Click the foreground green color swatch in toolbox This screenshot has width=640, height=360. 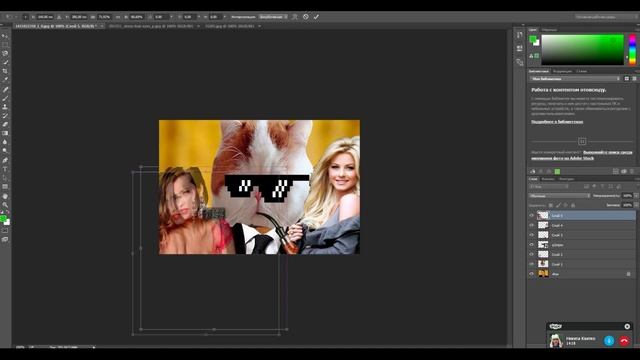point(3,219)
